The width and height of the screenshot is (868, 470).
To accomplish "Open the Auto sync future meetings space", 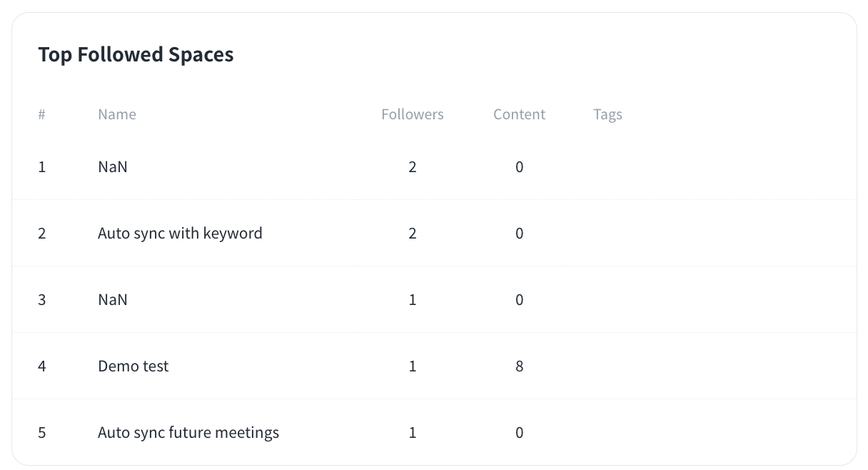I will click(x=188, y=433).
